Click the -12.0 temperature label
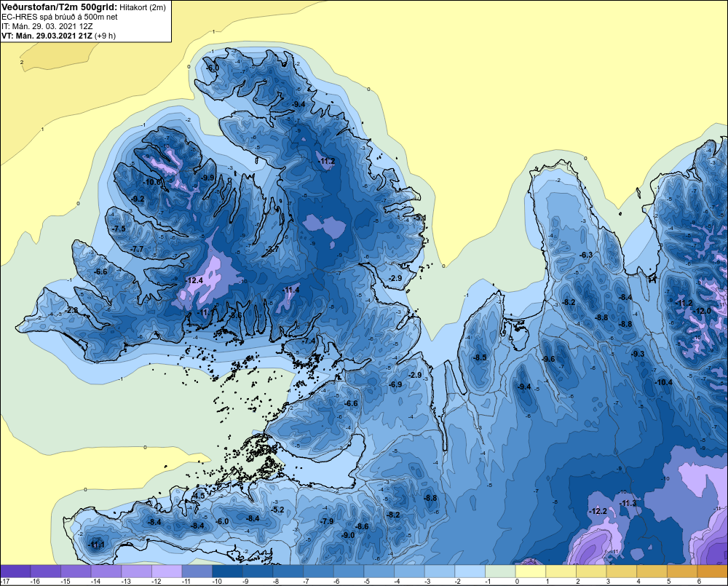Viewport: 728px width, 586px height. coord(702,311)
